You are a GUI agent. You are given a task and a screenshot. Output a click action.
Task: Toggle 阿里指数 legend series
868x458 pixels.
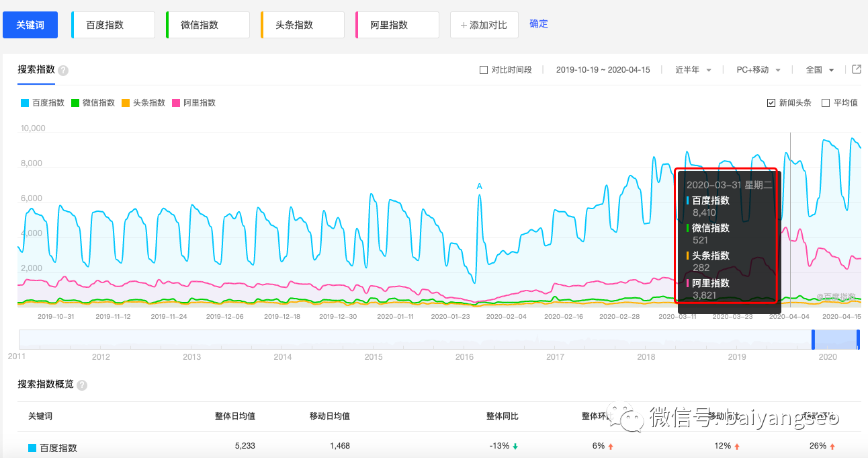[x=194, y=103]
